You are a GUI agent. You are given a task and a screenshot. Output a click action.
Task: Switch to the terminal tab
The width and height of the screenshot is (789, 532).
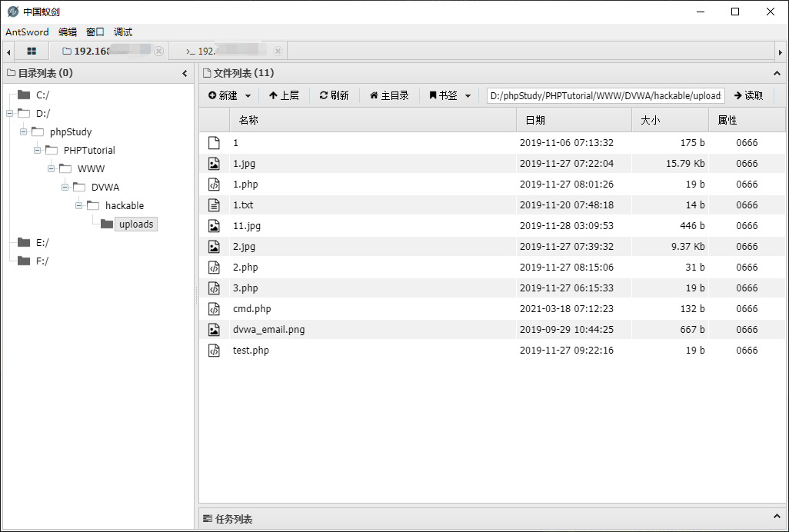pos(228,52)
